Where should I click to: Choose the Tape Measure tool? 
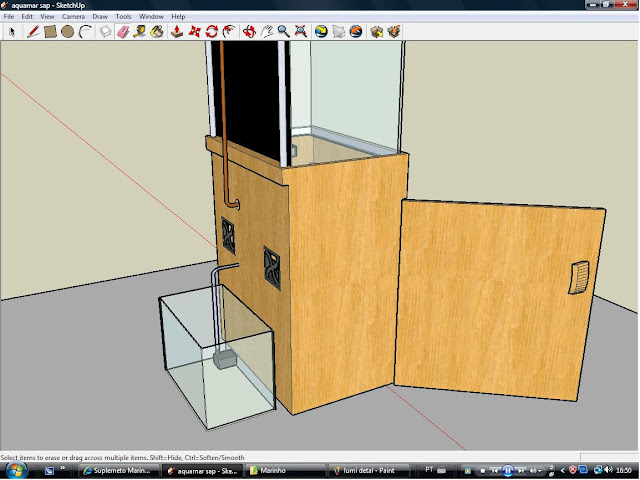(140, 31)
